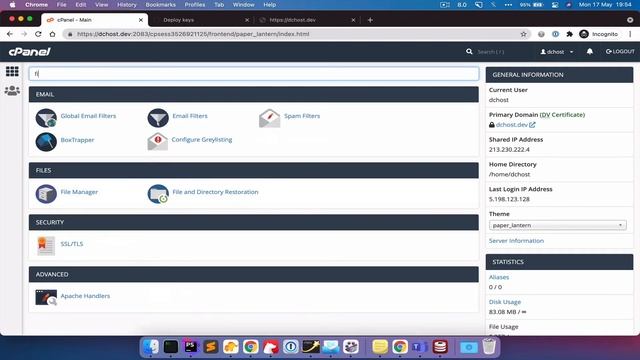Click the Incognito profile indicator
Image resolution: width=640 pixels, height=360 pixels.
[x=598, y=34]
